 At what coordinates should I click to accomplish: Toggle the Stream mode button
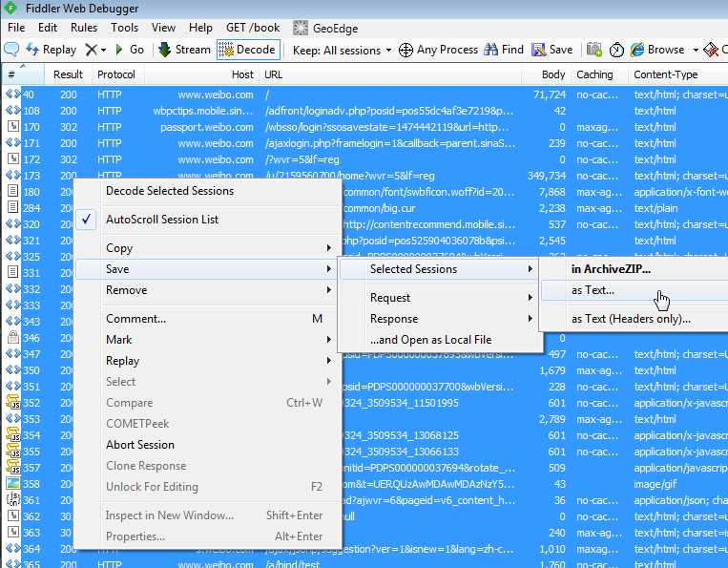click(x=184, y=50)
